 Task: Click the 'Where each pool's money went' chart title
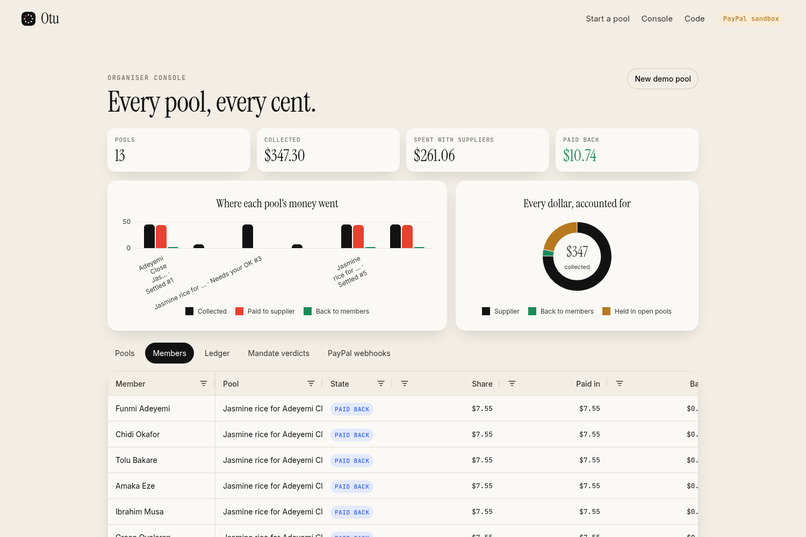click(277, 203)
